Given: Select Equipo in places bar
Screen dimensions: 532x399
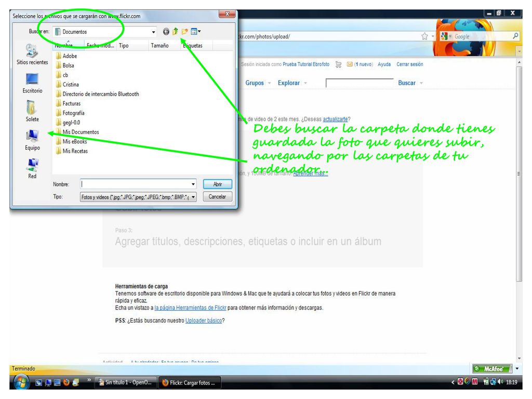Looking at the screenshot, I should click(x=32, y=140).
